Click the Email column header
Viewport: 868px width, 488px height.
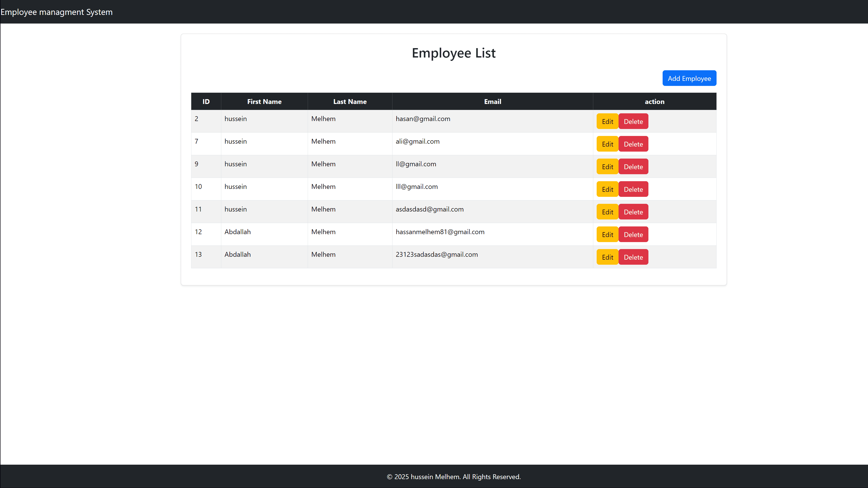tap(492, 101)
